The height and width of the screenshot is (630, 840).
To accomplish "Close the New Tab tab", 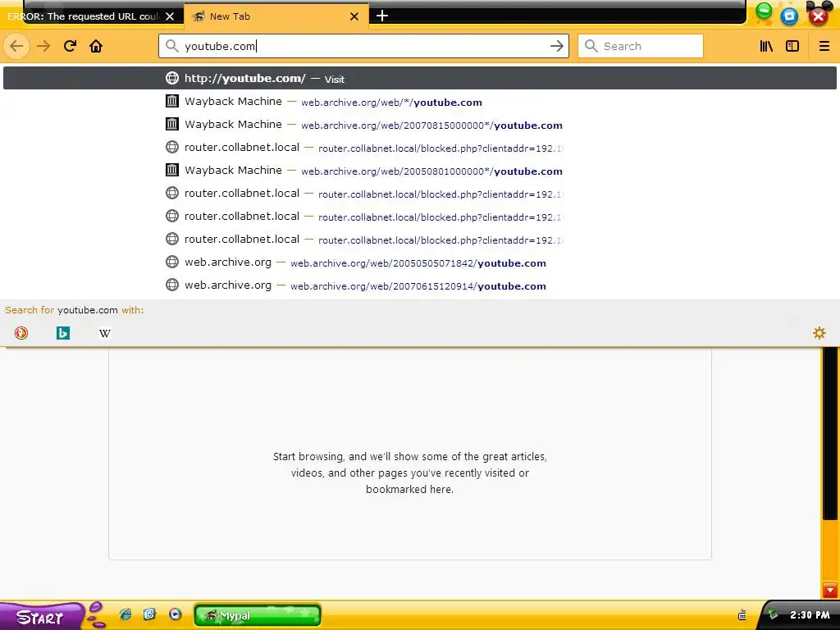I will tap(354, 16).
